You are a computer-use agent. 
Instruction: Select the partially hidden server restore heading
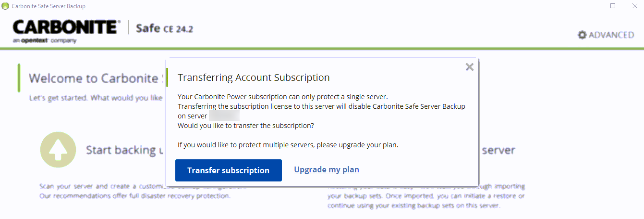pos(498,150)
